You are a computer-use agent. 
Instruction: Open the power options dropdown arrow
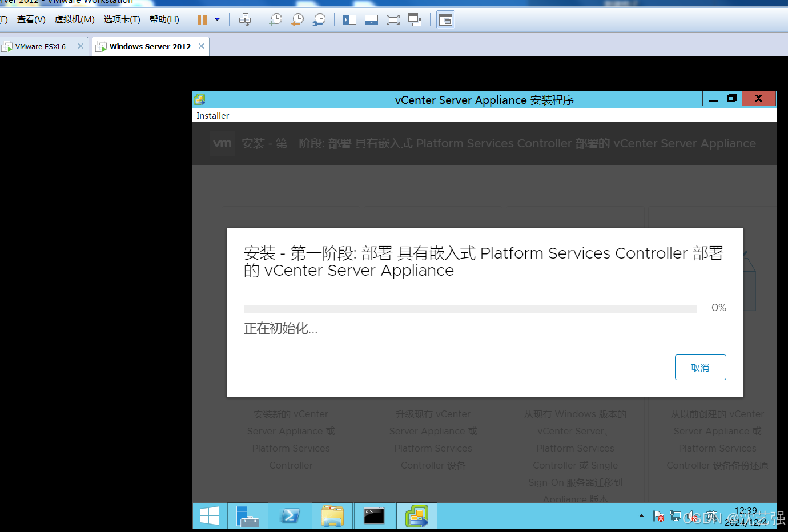[x=217, y=20]
